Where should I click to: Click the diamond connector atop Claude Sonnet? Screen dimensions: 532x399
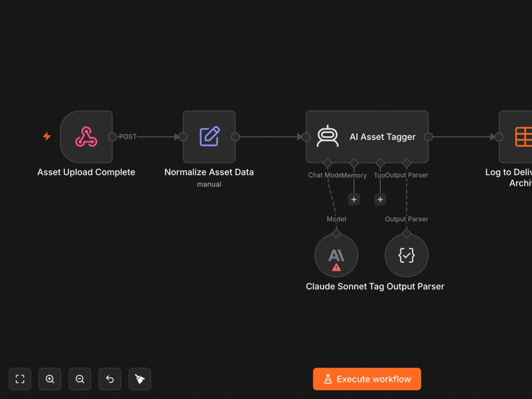(336, 234)
